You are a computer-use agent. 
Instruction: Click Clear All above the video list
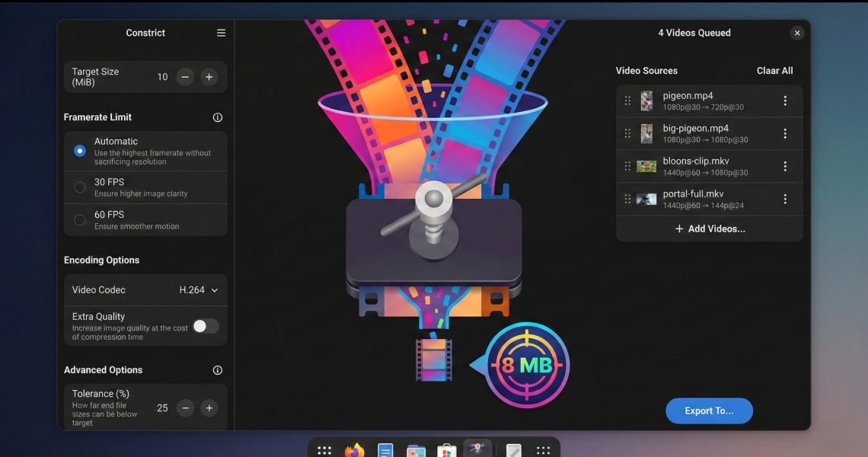(774, 71)
